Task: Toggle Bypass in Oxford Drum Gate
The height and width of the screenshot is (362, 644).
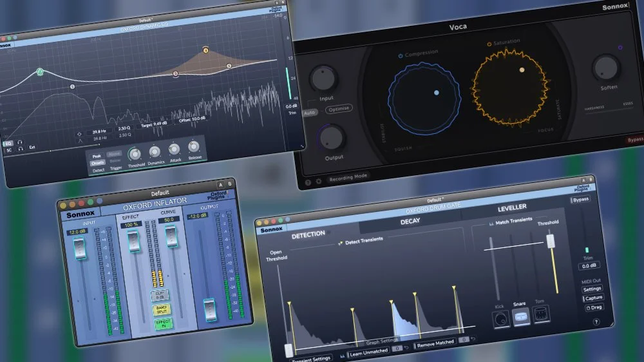Action: 580,200
